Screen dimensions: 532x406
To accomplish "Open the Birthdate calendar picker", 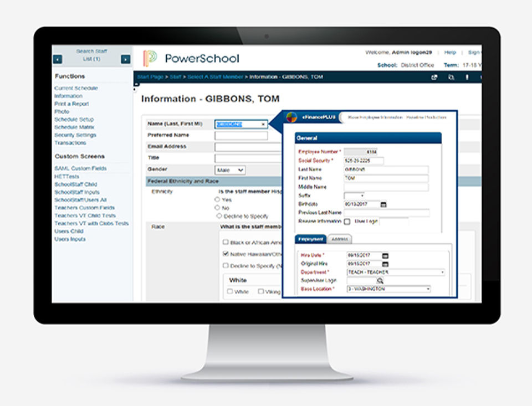I will coord(383,204).
